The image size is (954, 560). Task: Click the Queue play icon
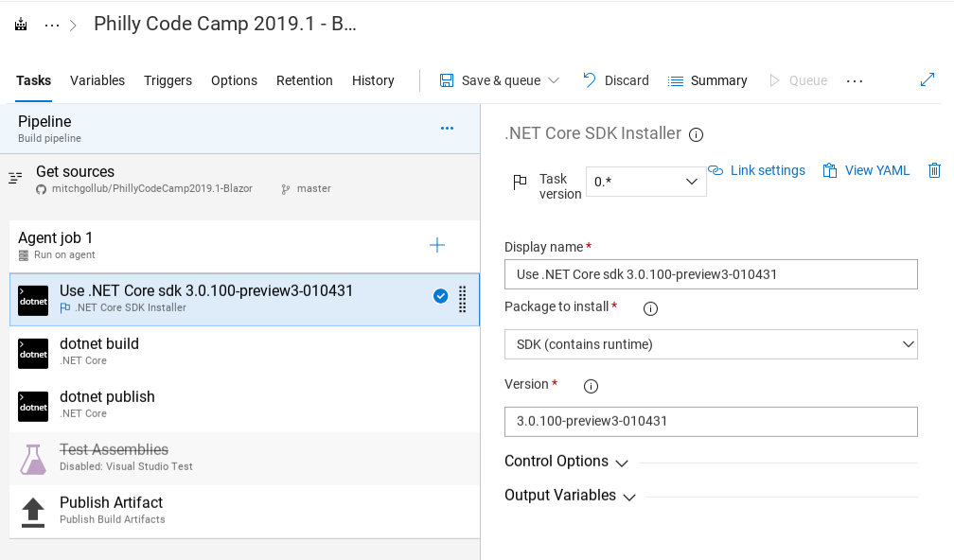pos(774,80)
